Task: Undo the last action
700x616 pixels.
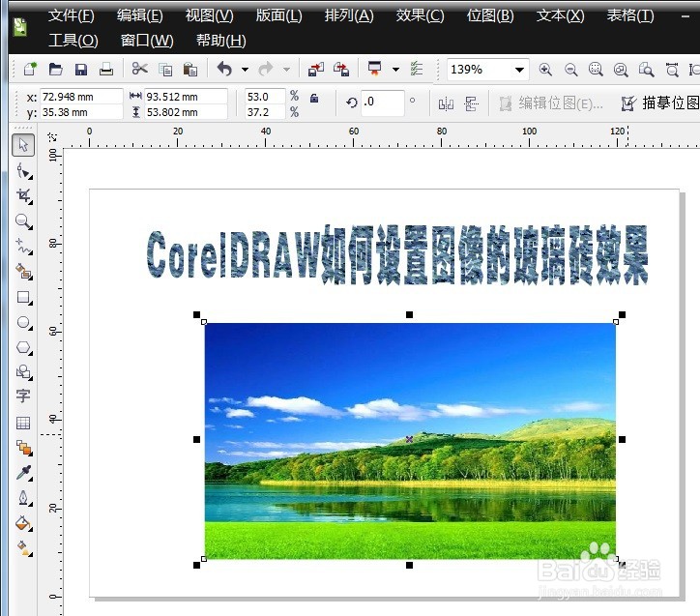Action: (x=224, y=70)
